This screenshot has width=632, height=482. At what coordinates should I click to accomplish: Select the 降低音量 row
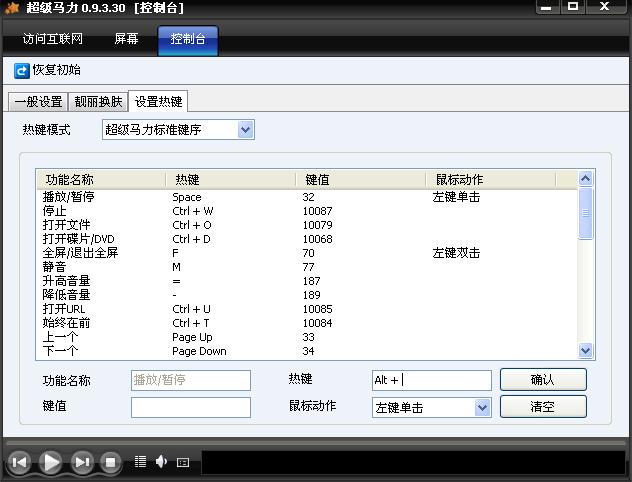point(306,295)
